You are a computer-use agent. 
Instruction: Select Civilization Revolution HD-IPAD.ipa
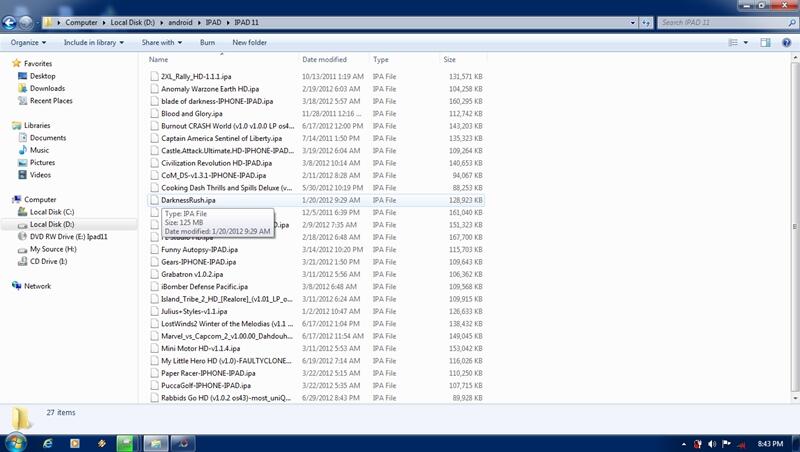coord(216,163)
